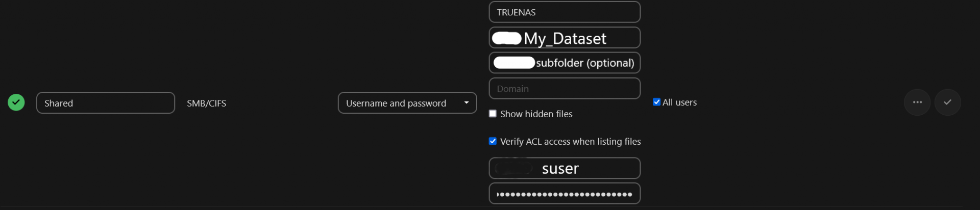980x210 pixels.
Task: Click the My_Dataset share field
Action: coord(565,38)
